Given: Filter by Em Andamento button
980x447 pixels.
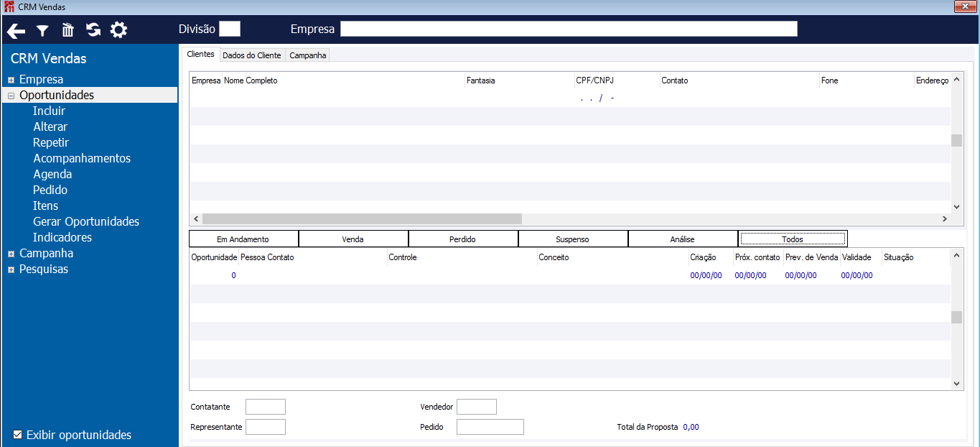Looking at the screenshot, I should click(x=243, y=239).
